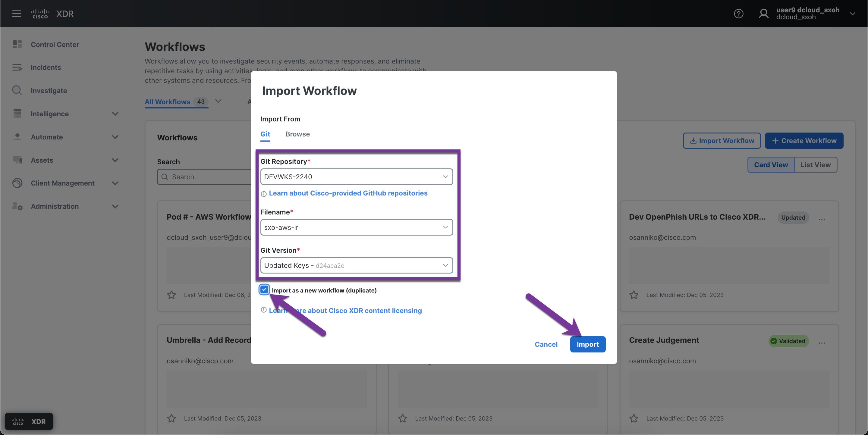
Task: Open more options for Create Judgement card
Action: [822, 343]
